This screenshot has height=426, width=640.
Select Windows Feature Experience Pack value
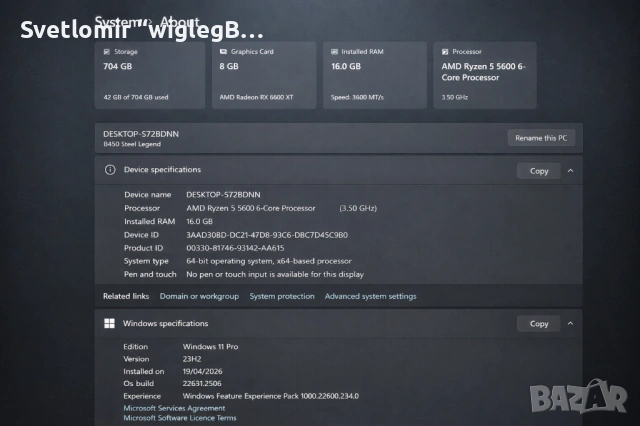(271, 396)
